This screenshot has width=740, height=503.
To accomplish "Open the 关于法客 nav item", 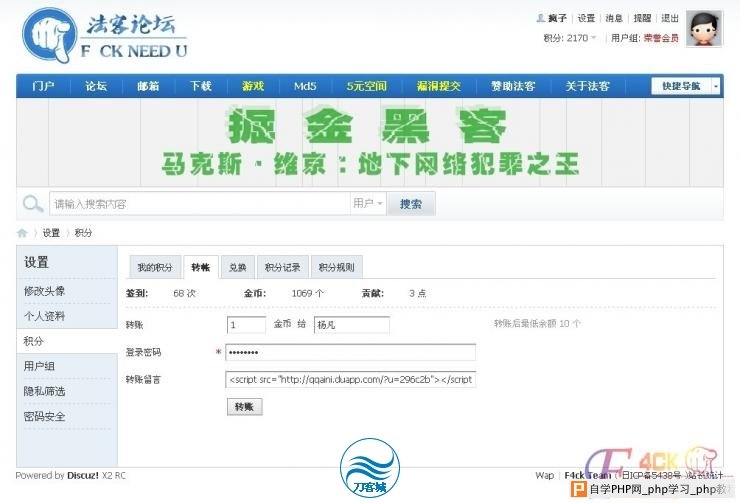I will (x=588, y=86).
